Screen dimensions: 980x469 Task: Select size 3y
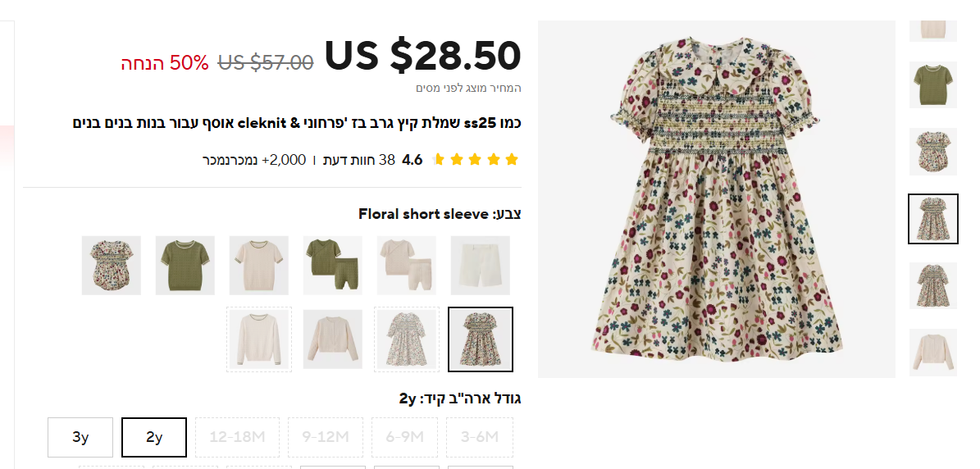tap(80, 437)
